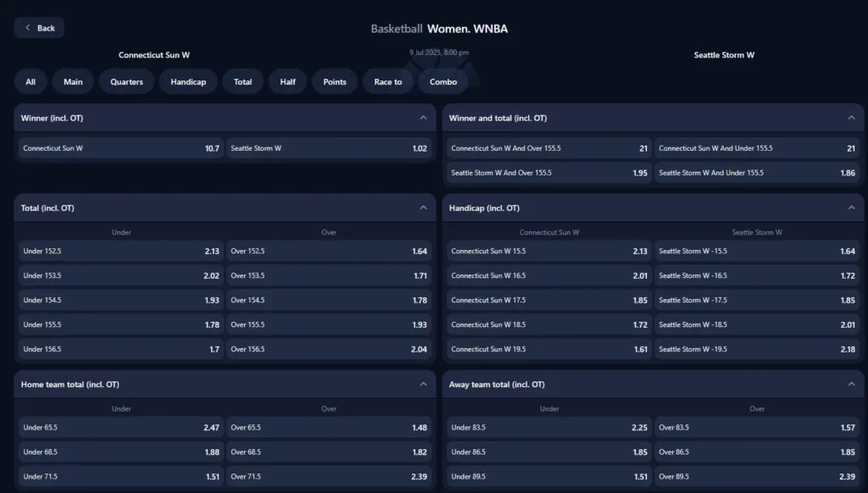868x493 pixels.
Task: Collapse the Winner (incl. OT) section
Action: click(x=423, y=118)
